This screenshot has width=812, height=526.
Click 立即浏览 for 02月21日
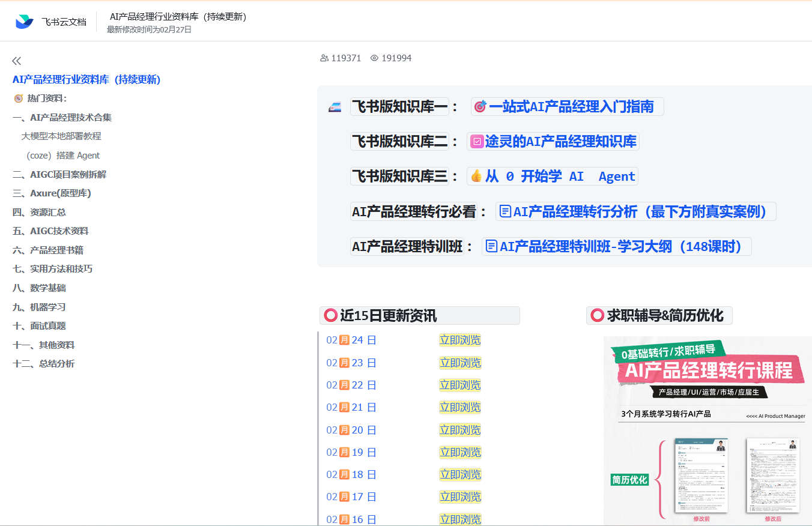(x=460, y=407)
